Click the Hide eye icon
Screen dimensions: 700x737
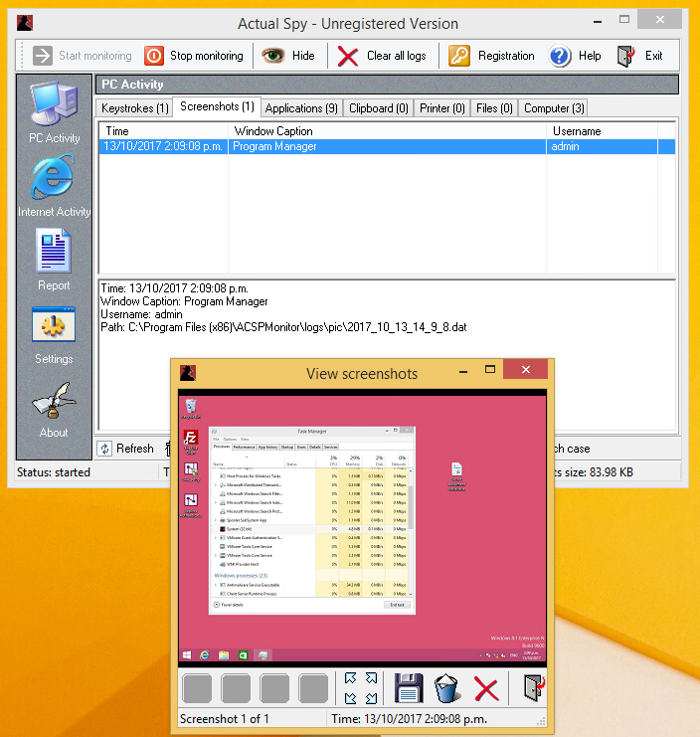pyautogui.click(x=272, y=56)
